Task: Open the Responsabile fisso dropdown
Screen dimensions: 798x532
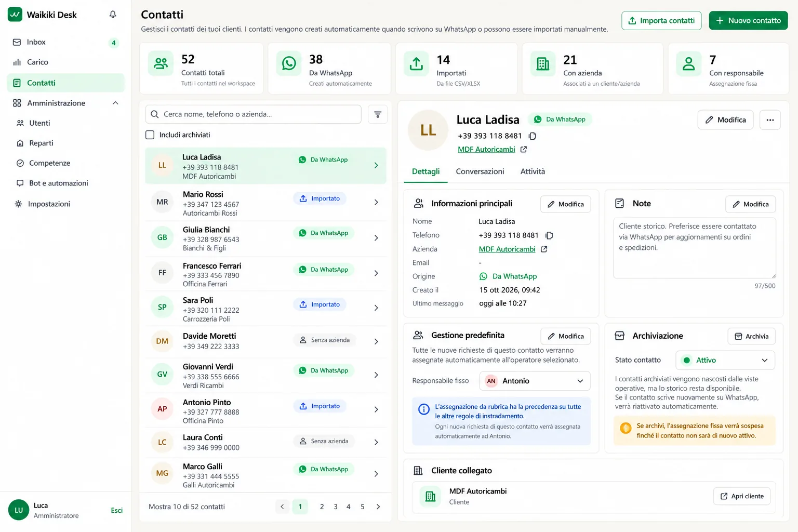Action: pyautogui.click(x=535, y=381)
